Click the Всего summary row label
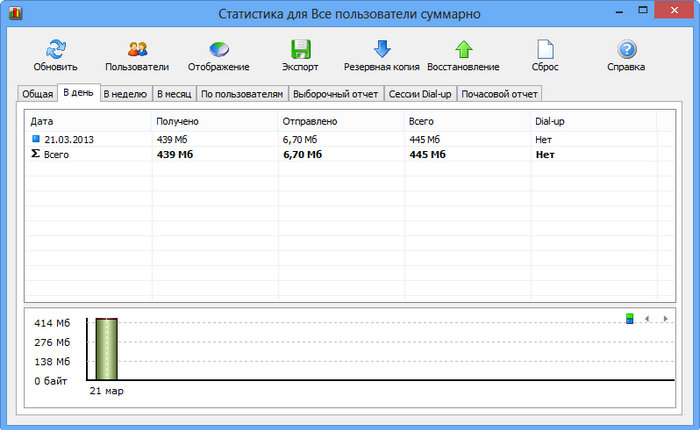The height and width of the screenshot is (430, 700). [56, 154]
